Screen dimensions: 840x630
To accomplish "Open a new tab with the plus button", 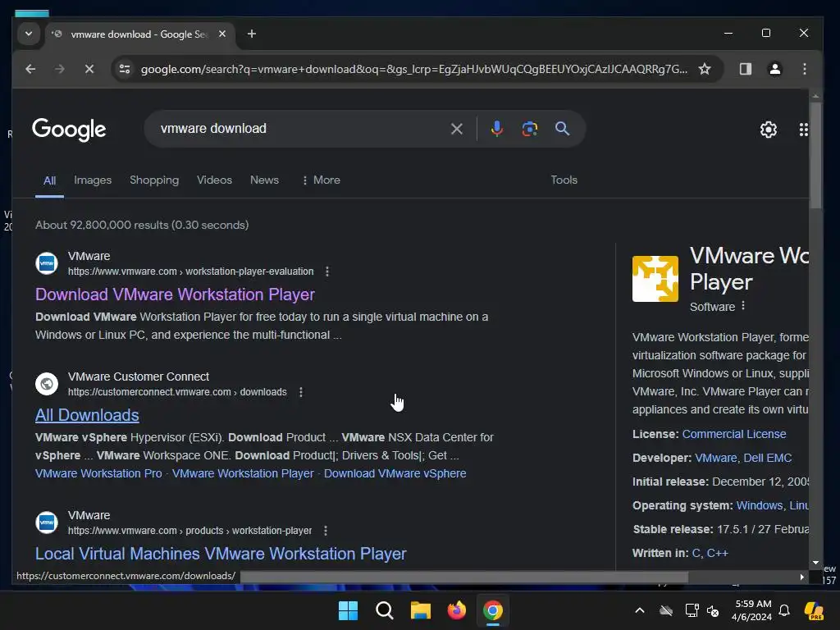I will [251, 34].
